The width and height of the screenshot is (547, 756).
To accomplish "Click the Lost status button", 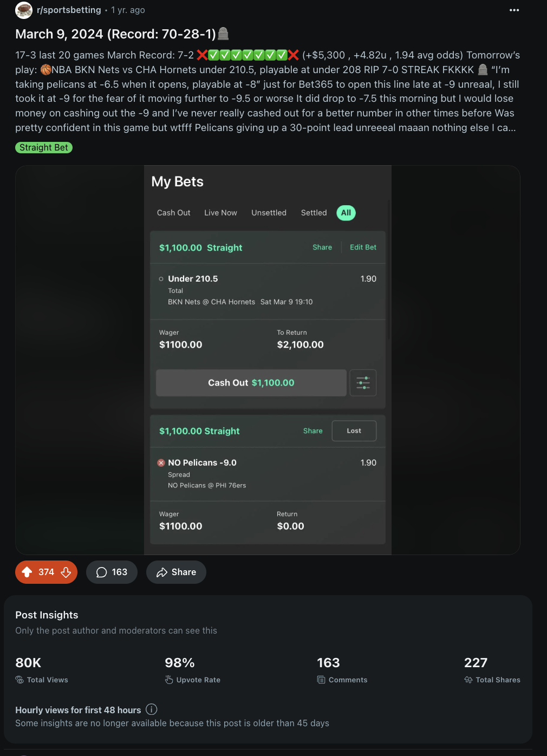I will (x=354, y=431).
